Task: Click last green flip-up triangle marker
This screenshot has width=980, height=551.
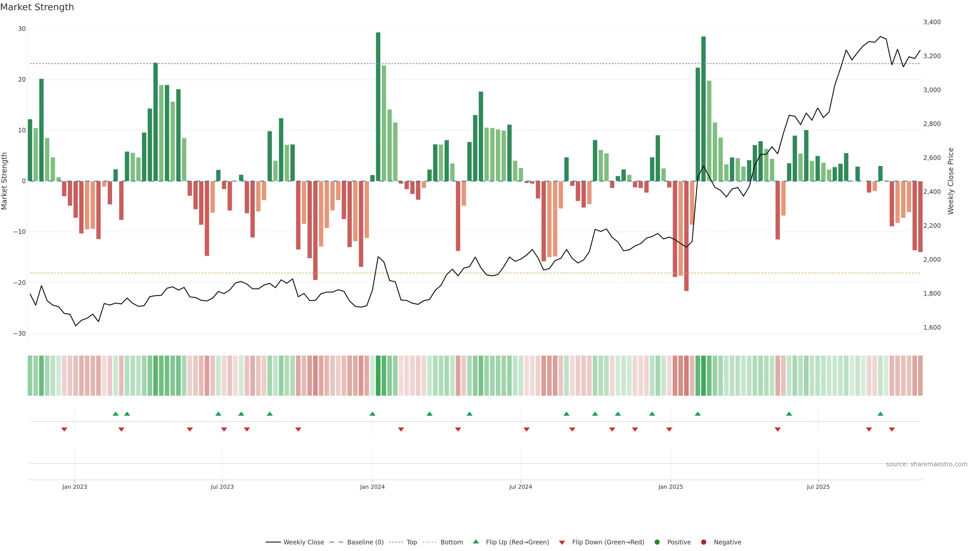Action: point(880,414)
